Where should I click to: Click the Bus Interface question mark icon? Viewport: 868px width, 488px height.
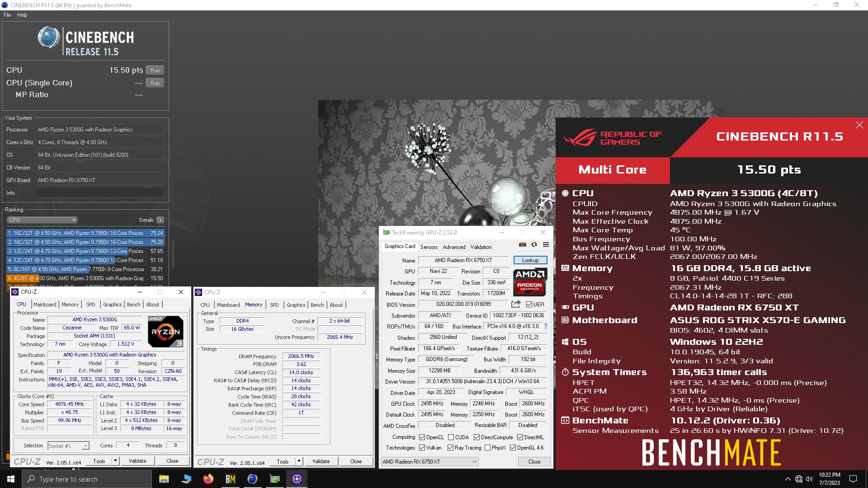(546, 326)
